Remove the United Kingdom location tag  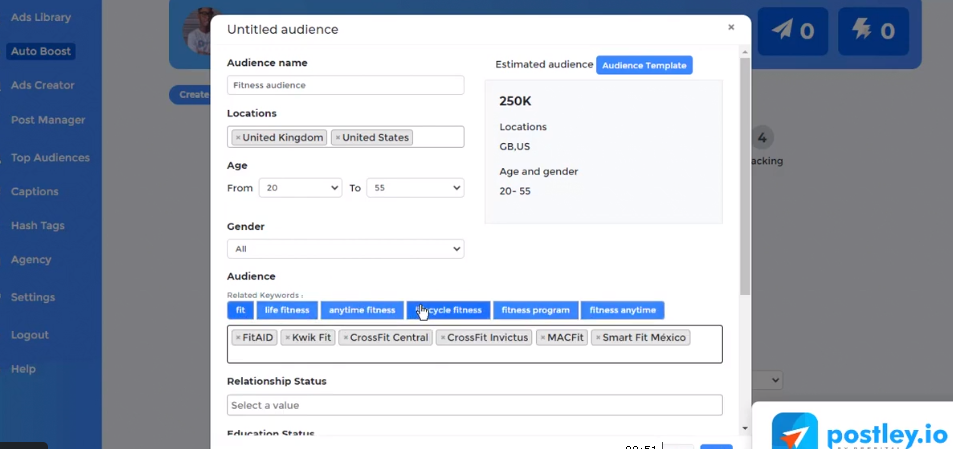[238, 138]
